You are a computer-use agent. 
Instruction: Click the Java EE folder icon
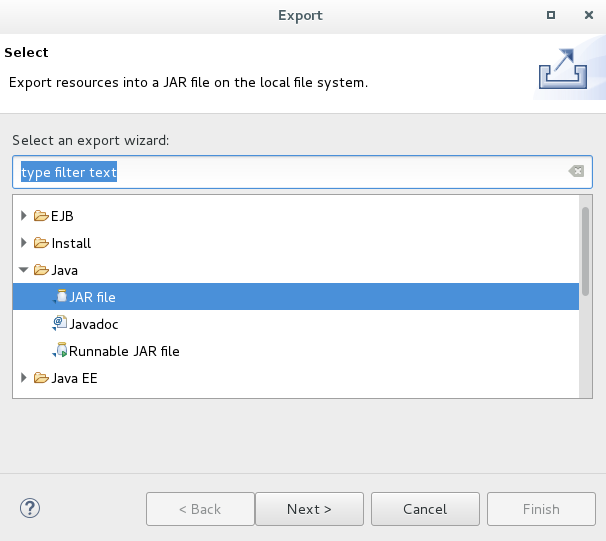point(41,378)
